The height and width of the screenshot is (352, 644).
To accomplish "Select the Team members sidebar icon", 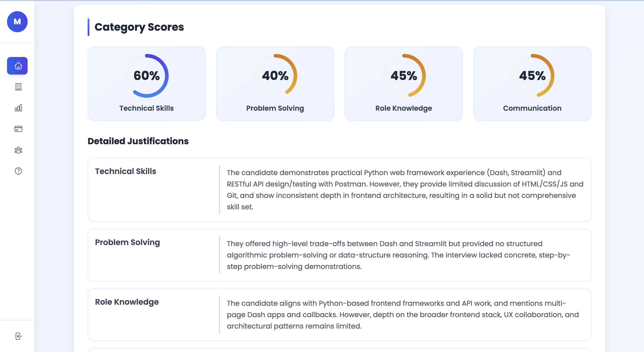I will click(18, 150).
